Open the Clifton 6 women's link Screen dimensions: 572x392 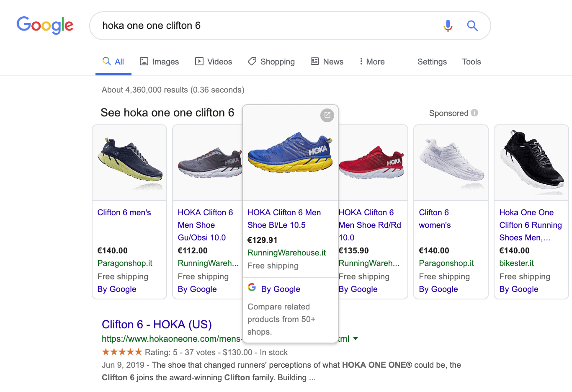coord(435,219)
